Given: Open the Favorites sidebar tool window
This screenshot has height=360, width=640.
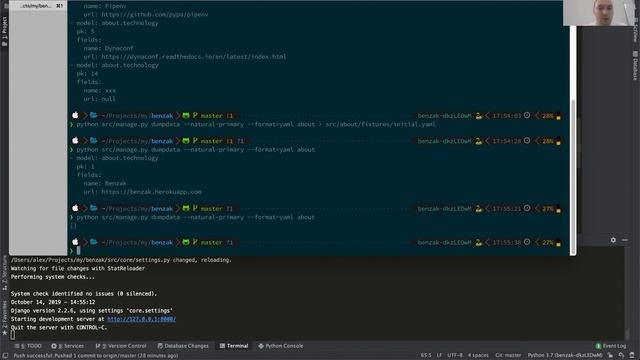Looking at the screenshot, I should coord(4,318).
